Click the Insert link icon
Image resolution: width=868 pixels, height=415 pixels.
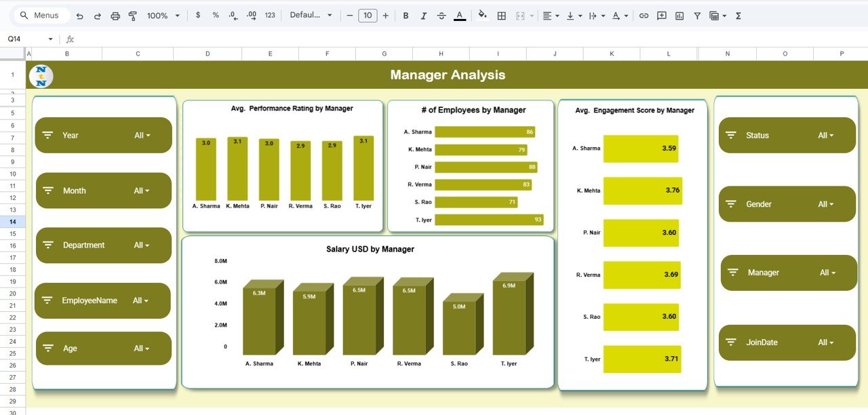643,15
